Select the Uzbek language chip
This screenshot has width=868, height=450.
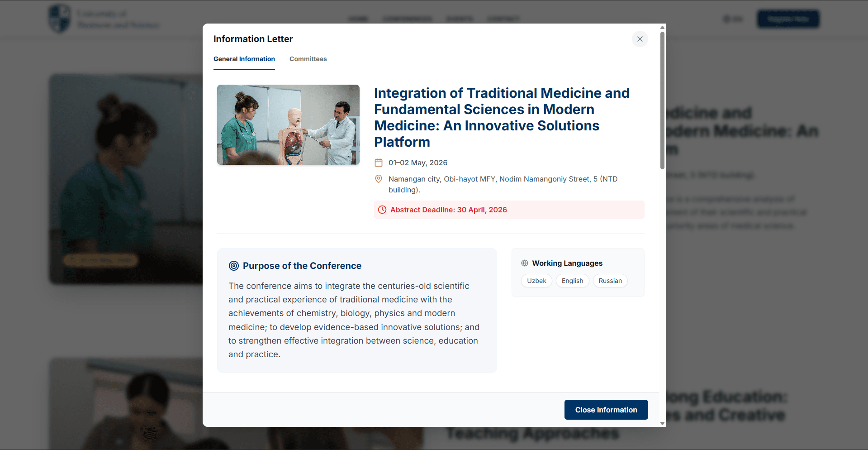pyautogui.click(x=536, y=281)
